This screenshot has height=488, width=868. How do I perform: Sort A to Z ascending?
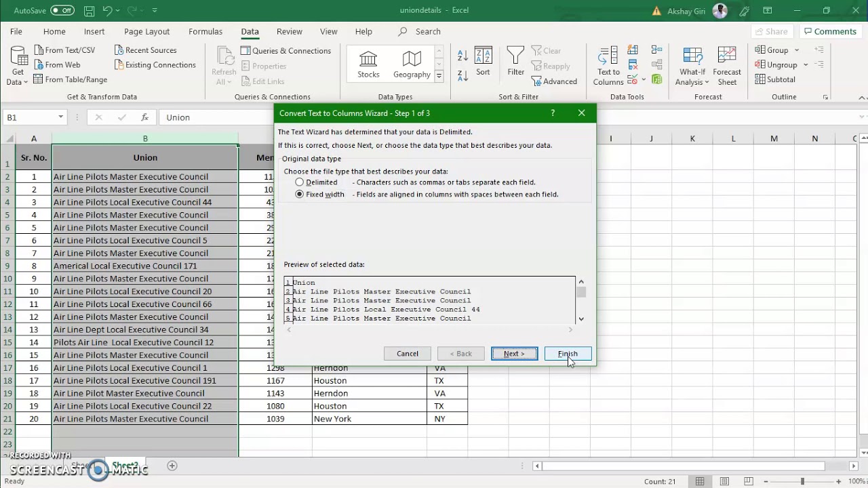(462, 56)
